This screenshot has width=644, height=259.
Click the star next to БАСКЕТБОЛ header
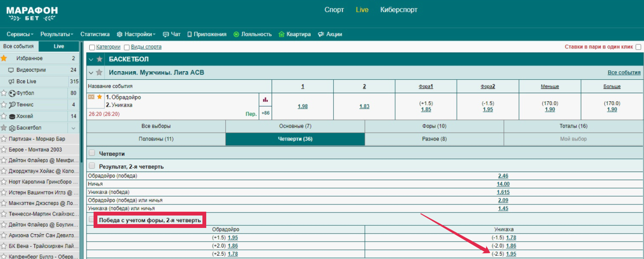click(99, 59)
